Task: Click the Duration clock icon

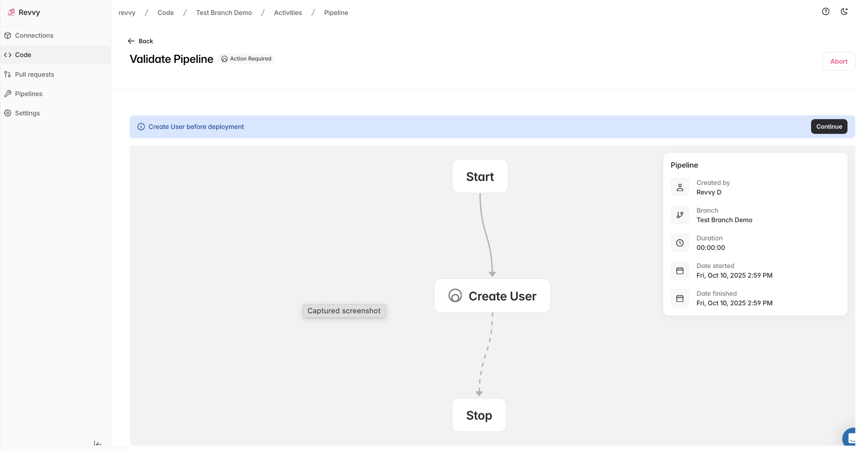Action: [680, 243]
